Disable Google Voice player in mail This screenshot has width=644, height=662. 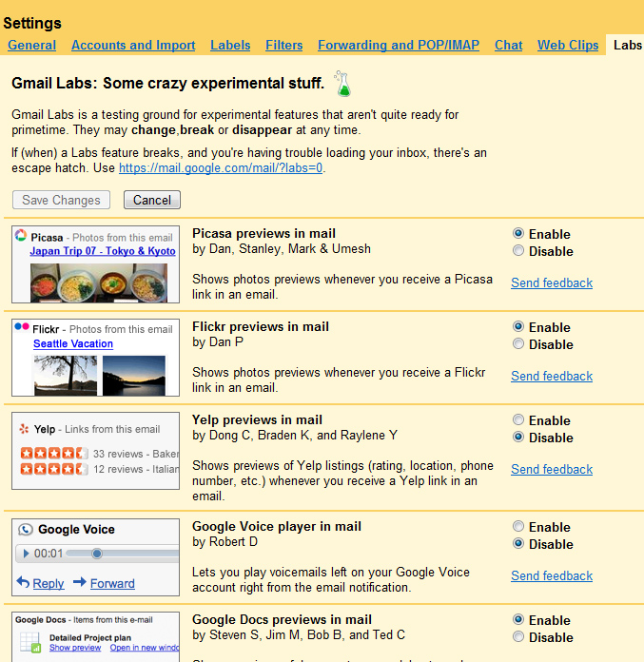point(518,544)
